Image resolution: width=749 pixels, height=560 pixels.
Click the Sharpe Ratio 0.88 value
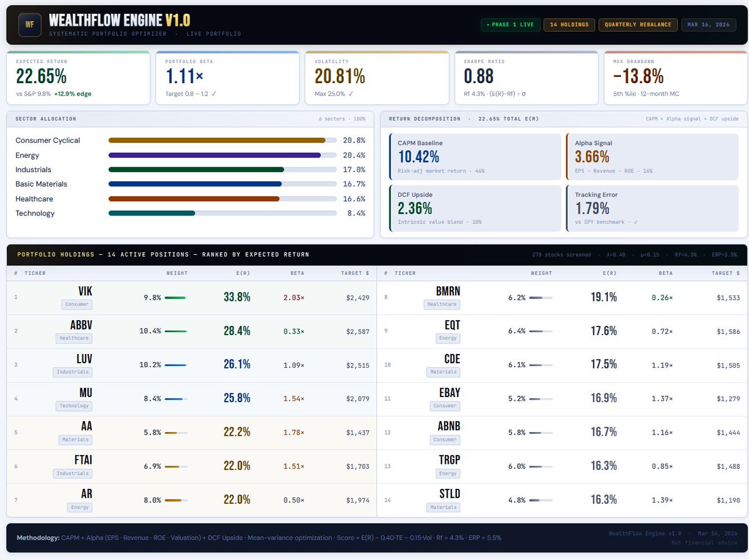[479, 76]
